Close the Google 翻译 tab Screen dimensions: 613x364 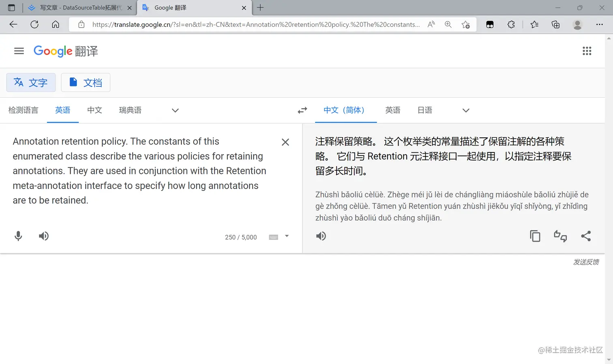point(244,8)
